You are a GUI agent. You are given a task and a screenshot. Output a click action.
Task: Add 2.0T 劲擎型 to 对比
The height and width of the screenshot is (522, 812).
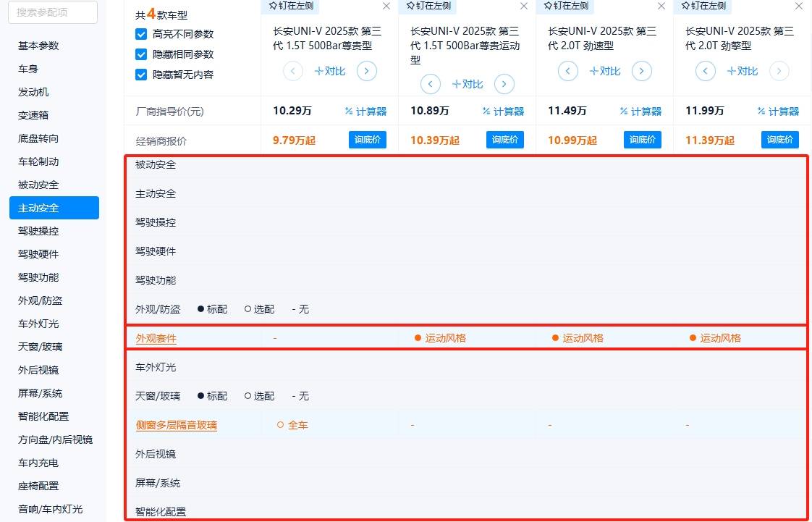tap(742, 71)
